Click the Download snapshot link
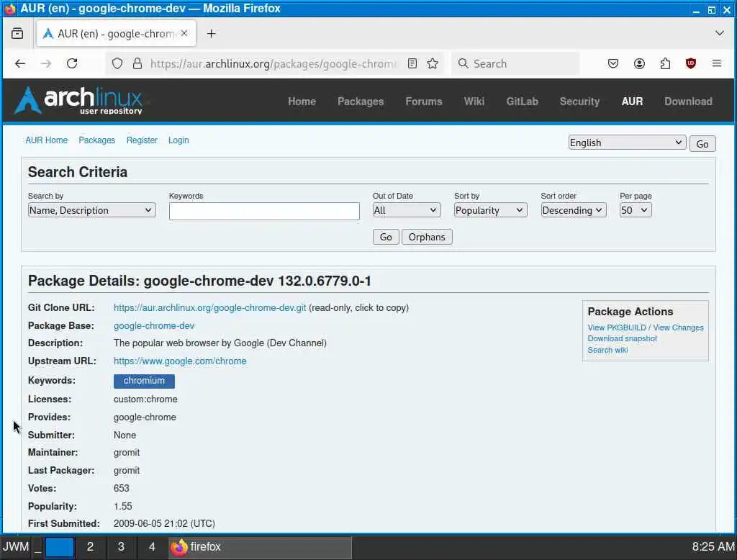The height and width of the screenshot is (560, 737). point(622,338)
